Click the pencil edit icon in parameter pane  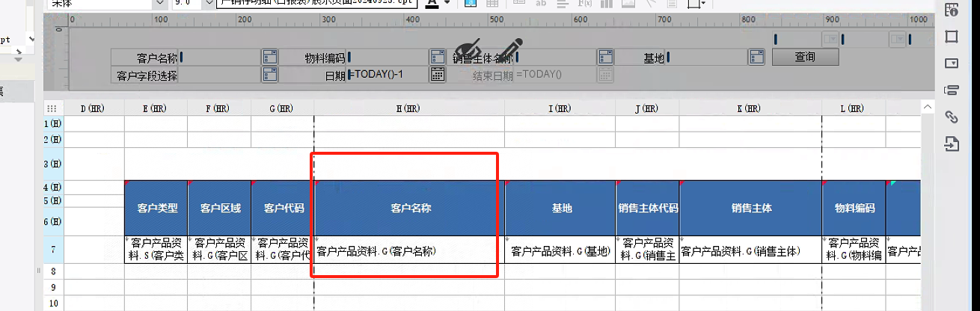click(x=511, y=49)
